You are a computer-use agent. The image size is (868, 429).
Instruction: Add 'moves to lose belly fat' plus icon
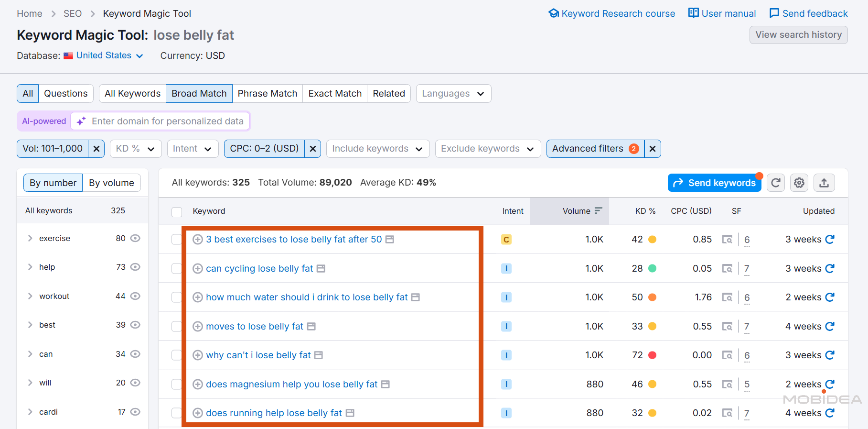[x=198, y=326]
